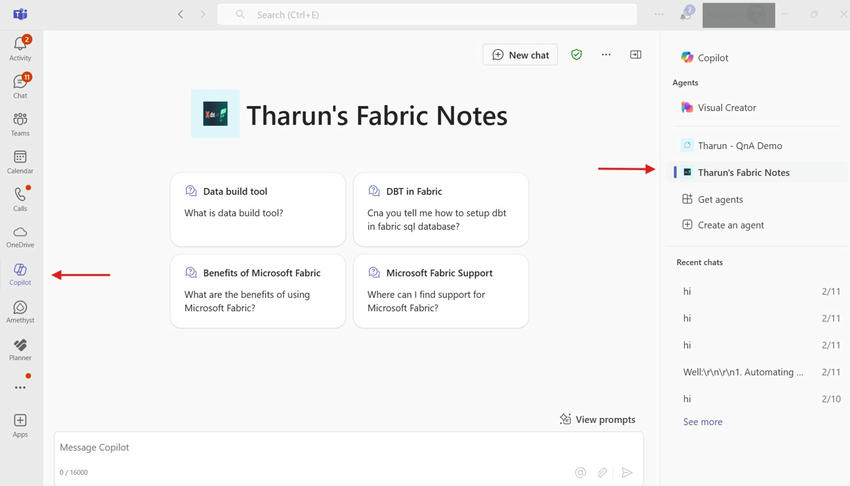The image size is (850, 486).
Task: Click the attach file paperclip icon
Action: [602, 472]
